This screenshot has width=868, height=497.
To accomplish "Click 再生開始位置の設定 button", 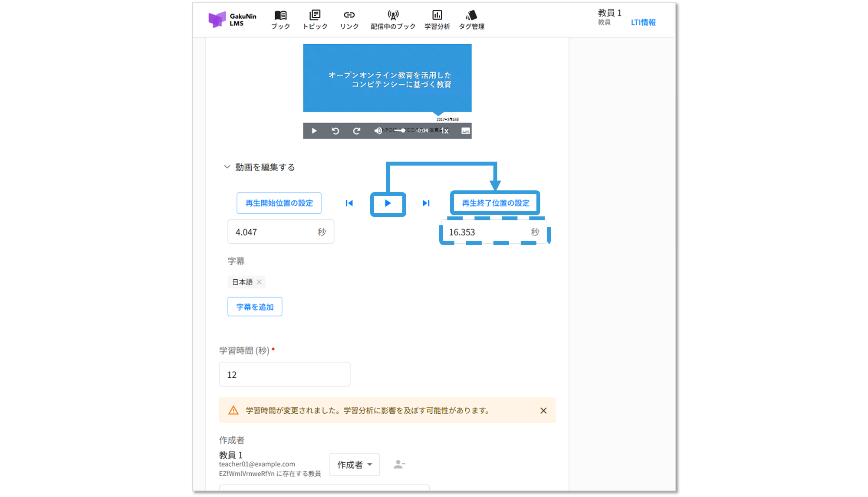I will 279,203.
